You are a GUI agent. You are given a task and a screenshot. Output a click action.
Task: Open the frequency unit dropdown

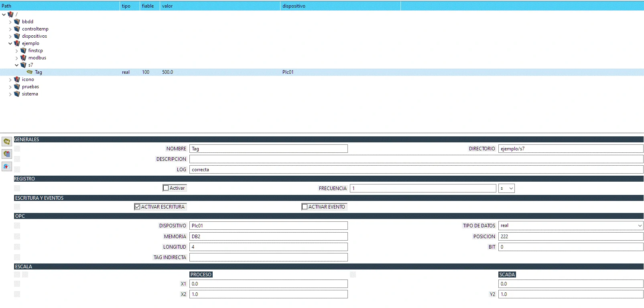click(506, 188)
